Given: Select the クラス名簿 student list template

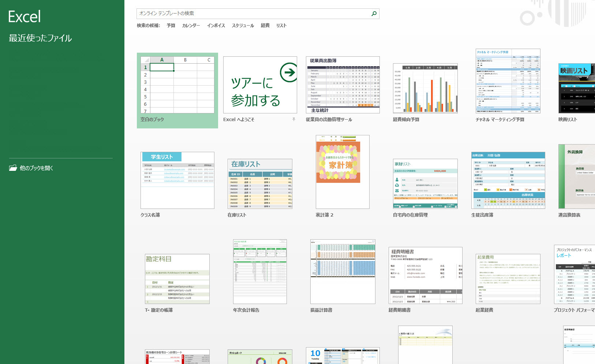Looking at the screenshot, I should click(177, 180).
